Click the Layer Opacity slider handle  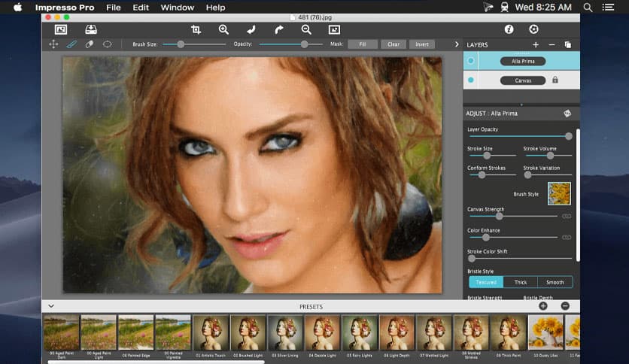[568, 136]
